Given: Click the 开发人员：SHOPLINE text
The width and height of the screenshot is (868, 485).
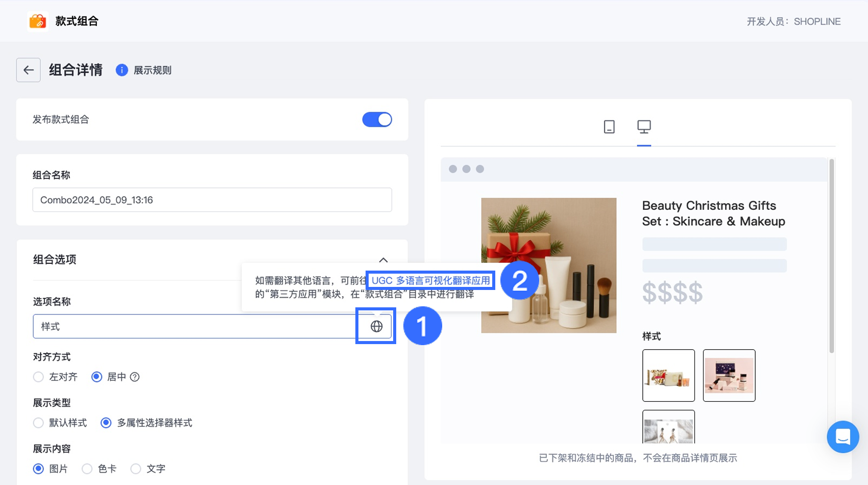Looking at the screenshot, I should tap(793, 21).
